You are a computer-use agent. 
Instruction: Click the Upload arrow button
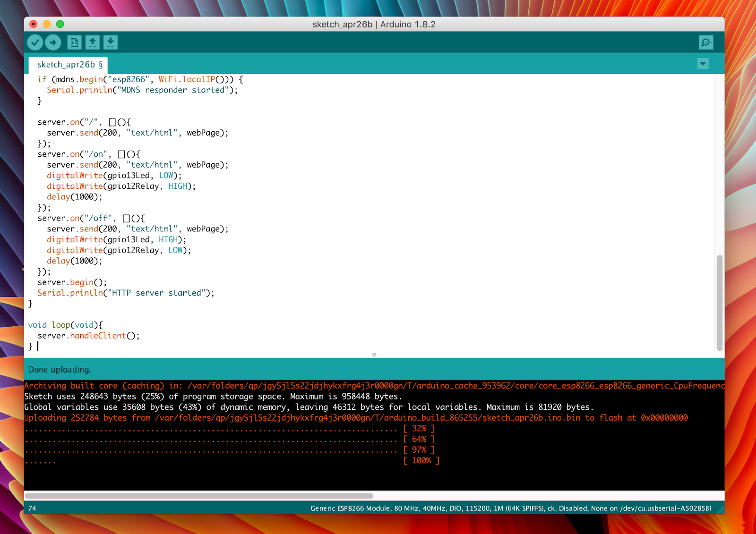[53, 42]
